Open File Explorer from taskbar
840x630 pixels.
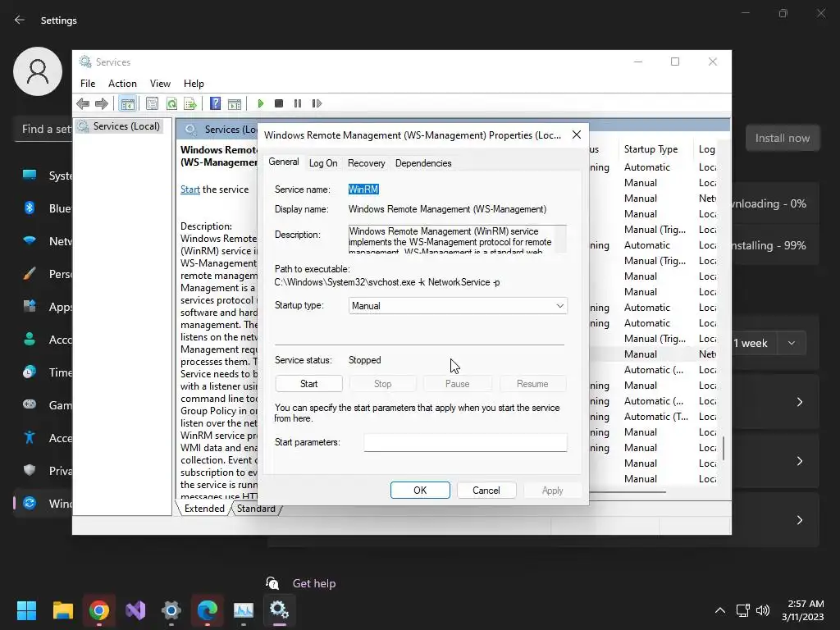[62, 610]
